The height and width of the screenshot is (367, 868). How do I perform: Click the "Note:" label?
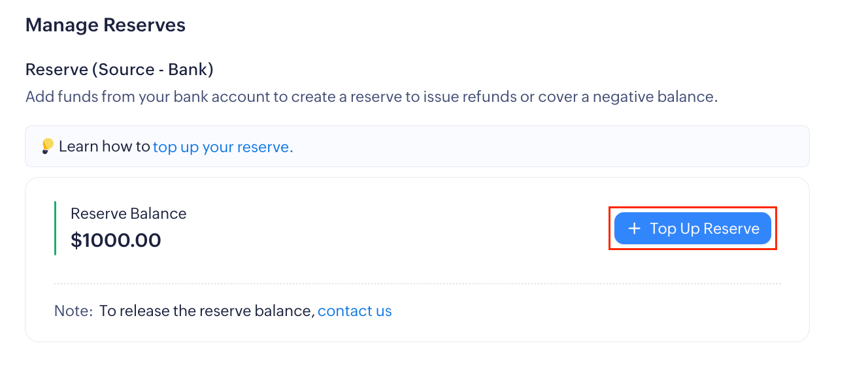tap(73, 311)
